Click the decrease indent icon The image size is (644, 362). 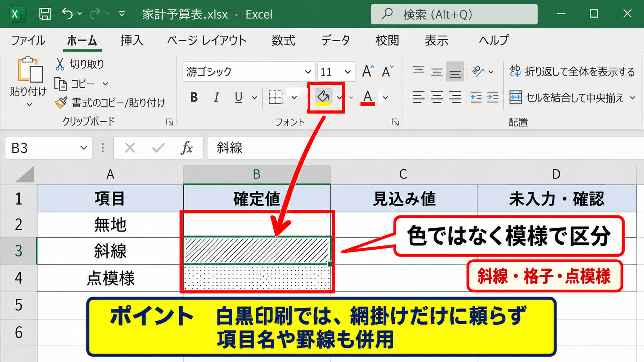pyautogui.click(x=476, y=97)
